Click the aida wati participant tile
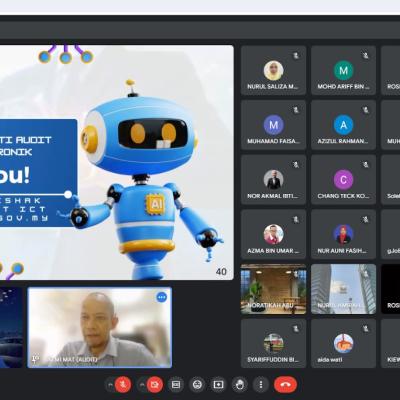The height and width of the screenshot is (400, 400). (x=343, y=344)
